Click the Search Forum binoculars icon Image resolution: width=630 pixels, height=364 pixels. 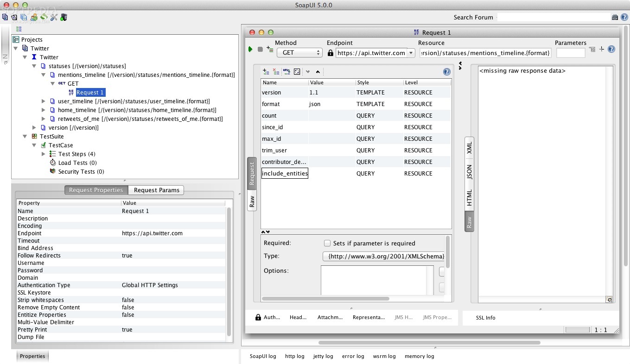[615, 17]
